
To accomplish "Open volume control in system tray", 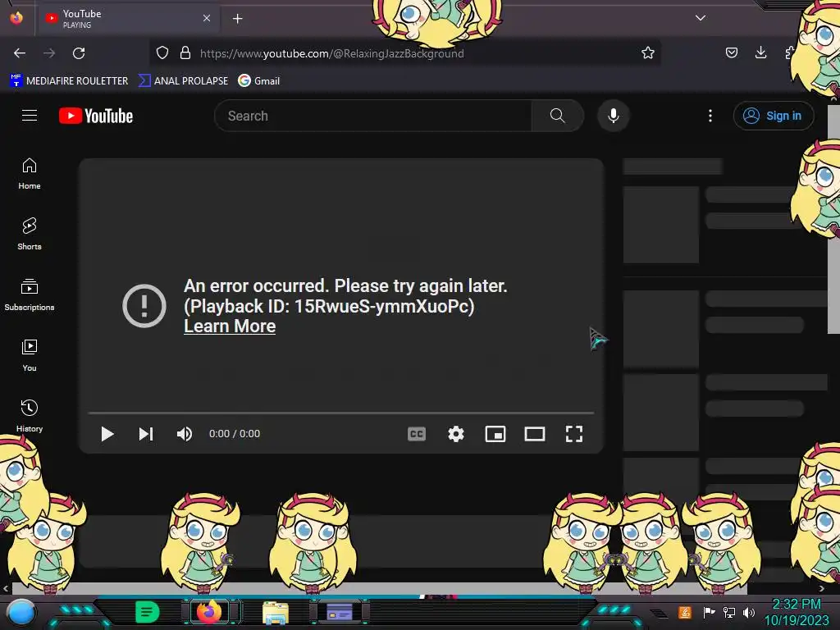I will point(749,612).
